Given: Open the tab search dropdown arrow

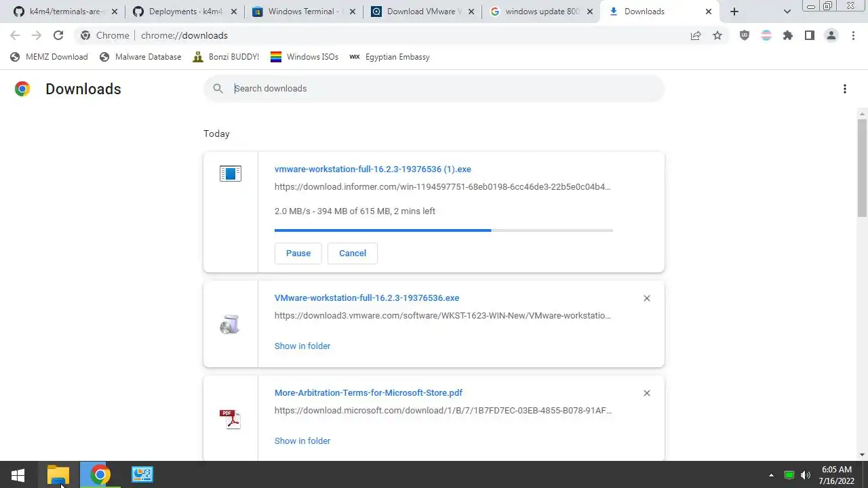Looking at the screenshot, I should coord(787,12).
